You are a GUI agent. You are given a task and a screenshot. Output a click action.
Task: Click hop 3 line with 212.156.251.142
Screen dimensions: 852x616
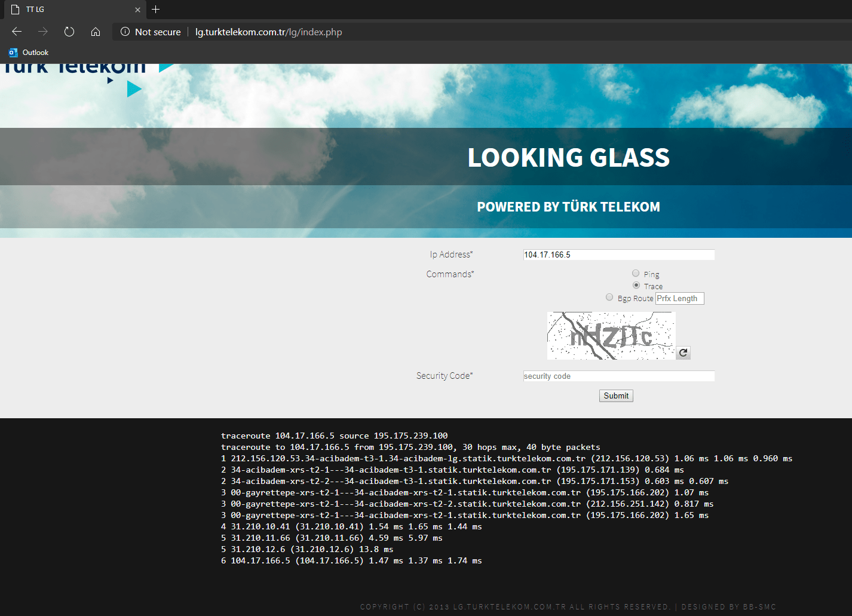coord(467,504)
